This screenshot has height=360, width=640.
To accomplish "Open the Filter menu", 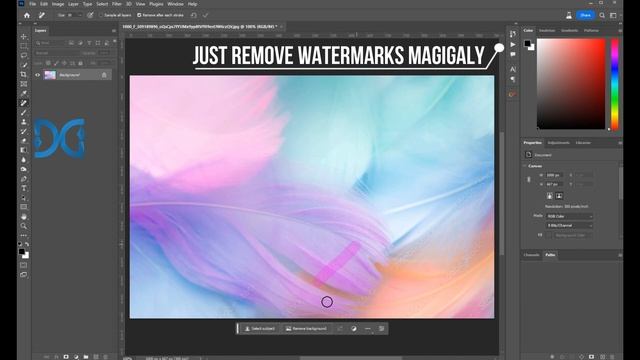I will pos(117,4).
